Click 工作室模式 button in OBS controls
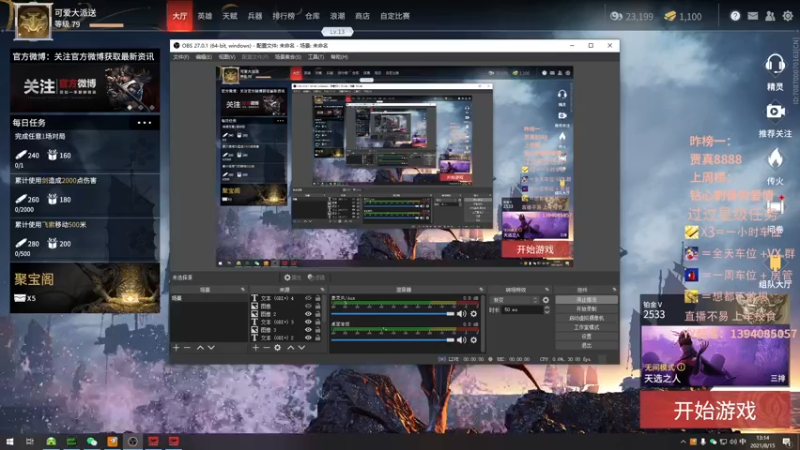This screenshot has width=800, height=450. (x=586, y=327)
